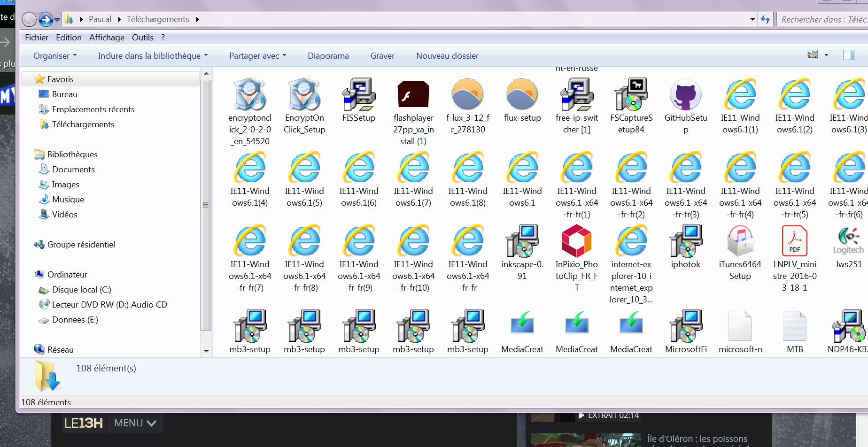Open the MENU dropdown on the LE13H page
The width and height of the screenshot is (868, 447).
tap(135, 423)
